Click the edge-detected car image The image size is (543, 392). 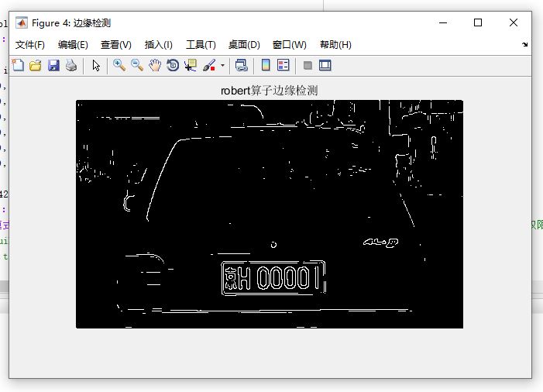tap(270, 214)
